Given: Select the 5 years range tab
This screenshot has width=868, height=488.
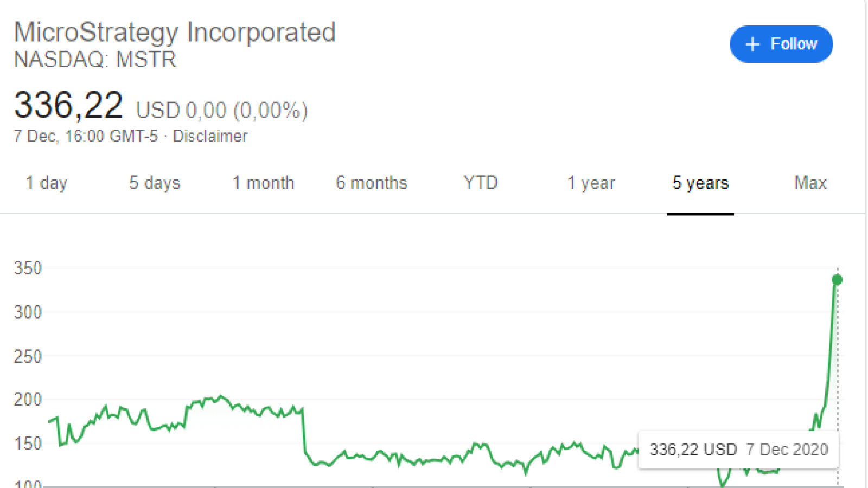Looking at the screenshot, I should click(700, 183).
